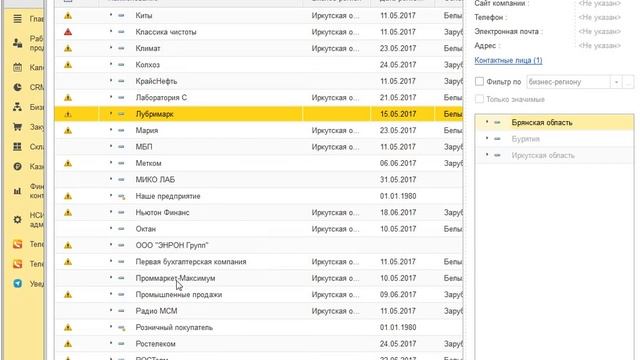
Task: Open the CRM pie chart icon
Action: 17,87
